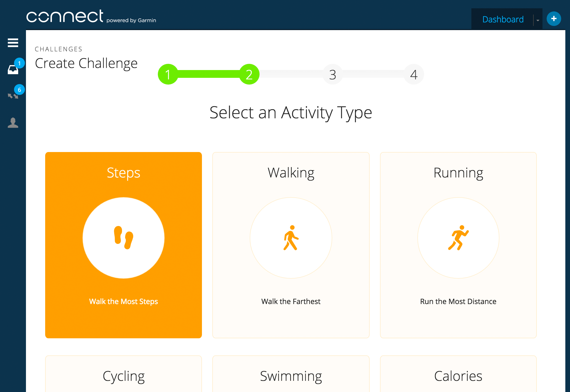Jump to progress step 3
The height and width of the screenshot is (392, 570).
(333, 74)
